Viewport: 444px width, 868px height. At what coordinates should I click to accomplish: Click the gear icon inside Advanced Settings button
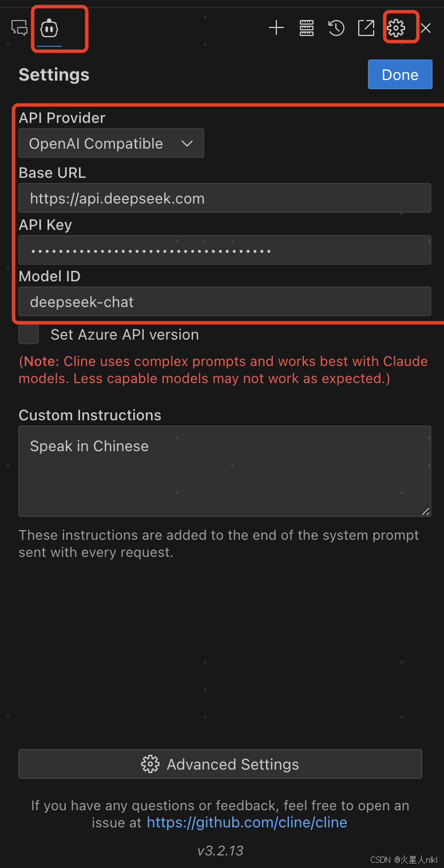coord(150,764)
